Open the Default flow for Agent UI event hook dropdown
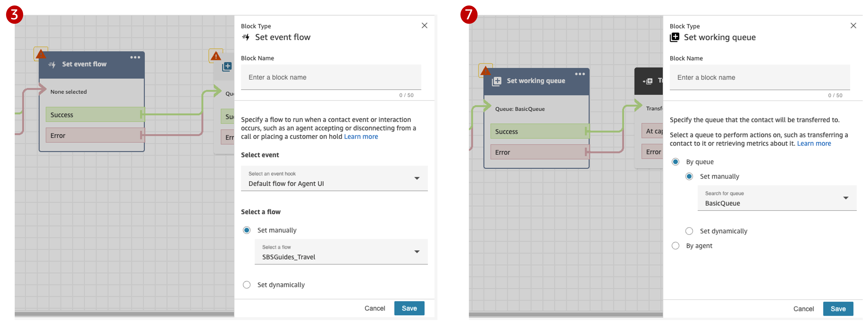 (334, 179)
